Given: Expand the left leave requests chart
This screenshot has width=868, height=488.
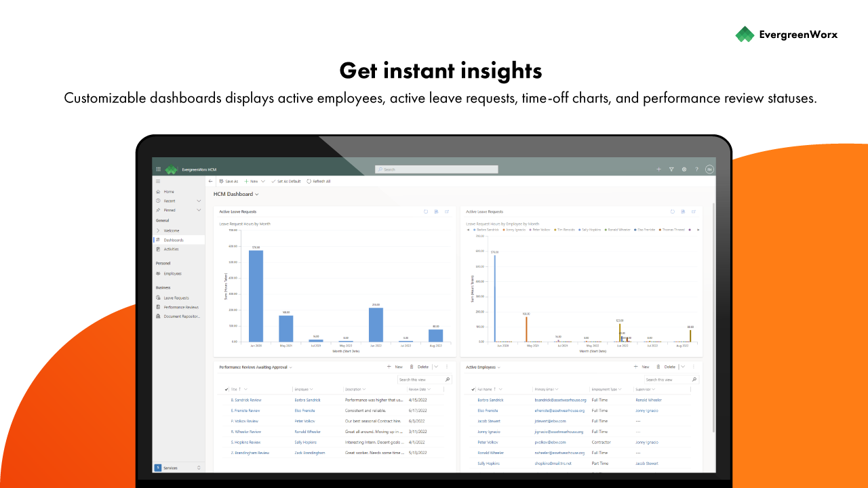Looking at the screenshot, I should (x=447, y=211).
